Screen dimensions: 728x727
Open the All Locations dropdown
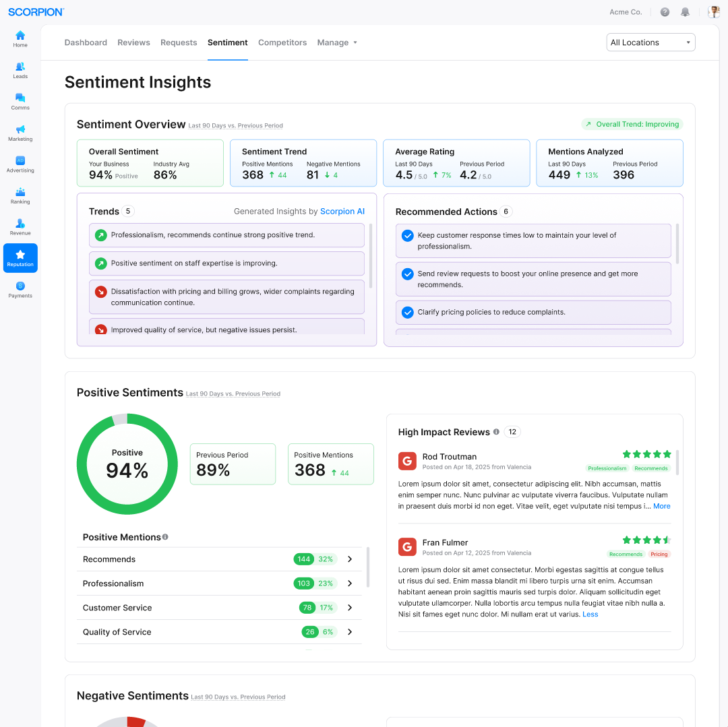650,42
